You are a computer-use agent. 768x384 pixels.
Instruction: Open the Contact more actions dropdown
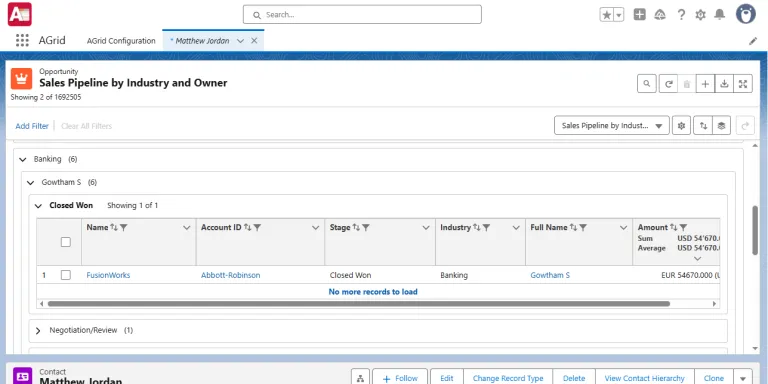[743, 378]
